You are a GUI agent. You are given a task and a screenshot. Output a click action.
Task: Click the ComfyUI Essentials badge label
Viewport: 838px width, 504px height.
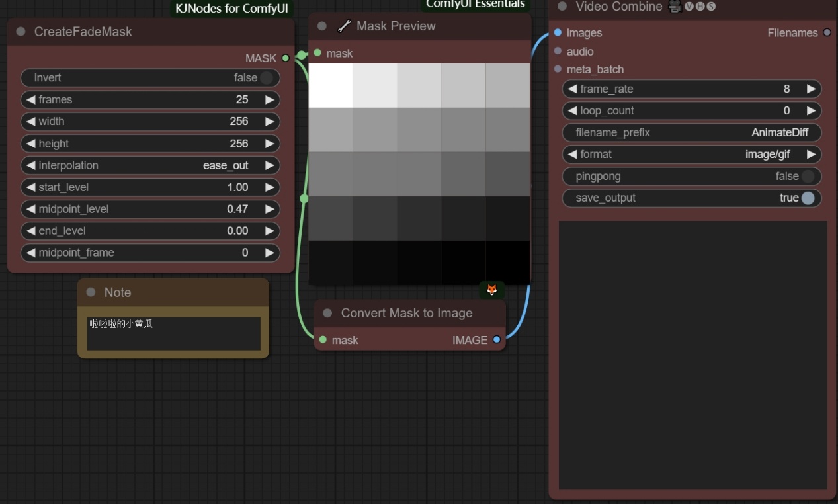tap(475, 5)
